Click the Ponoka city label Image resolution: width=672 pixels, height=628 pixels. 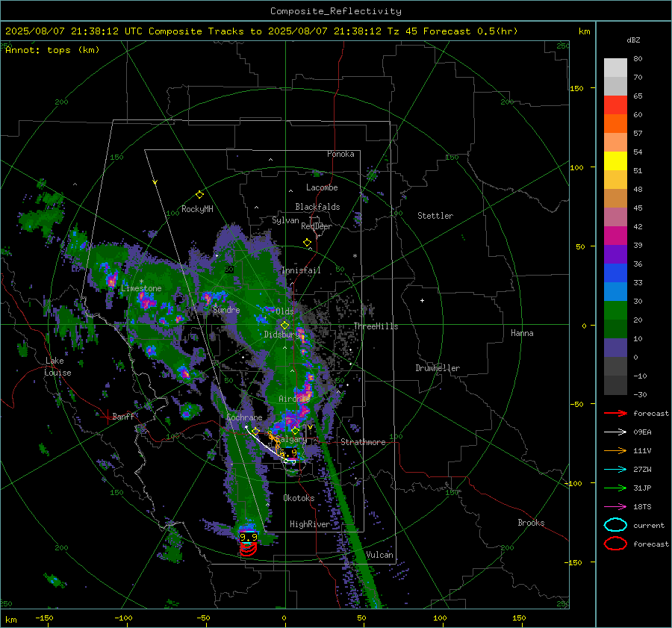click(x=340, y=154)
